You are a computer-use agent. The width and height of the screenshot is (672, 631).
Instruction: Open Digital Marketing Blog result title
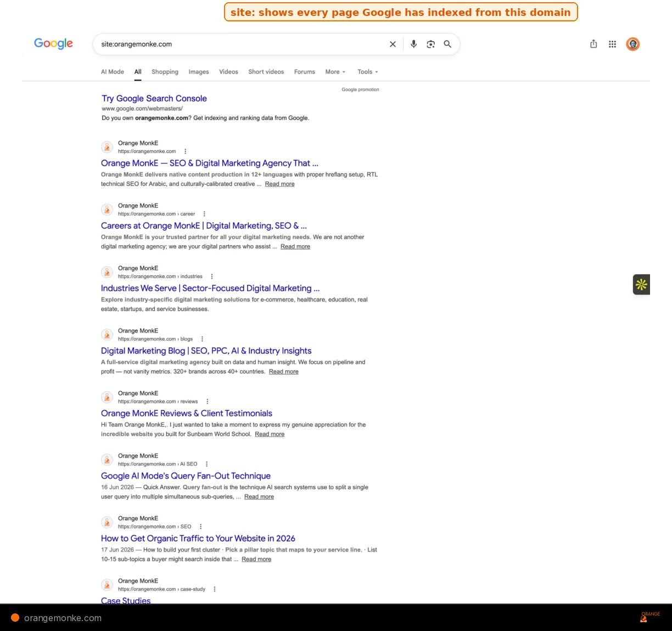click(x=206, y=351)
